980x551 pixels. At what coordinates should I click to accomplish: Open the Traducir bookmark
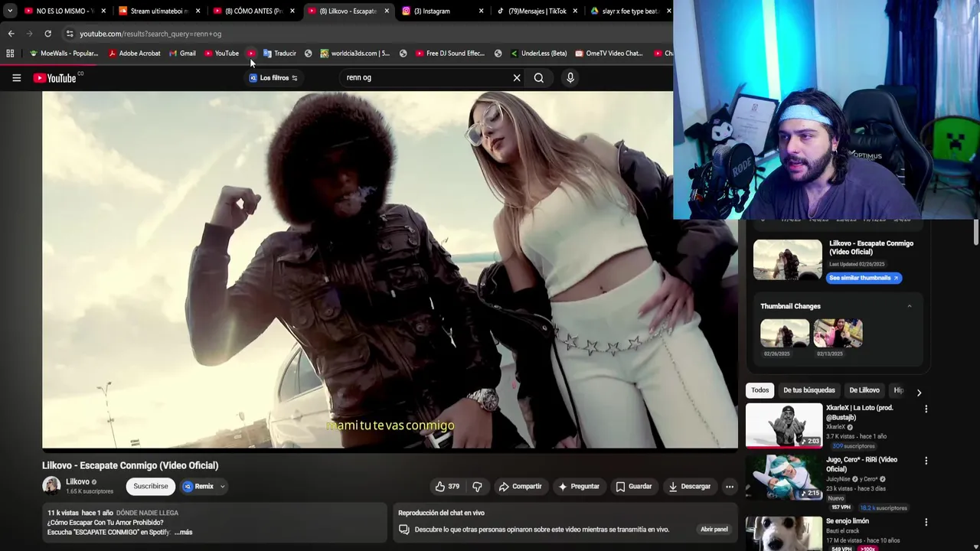point(279,54)
